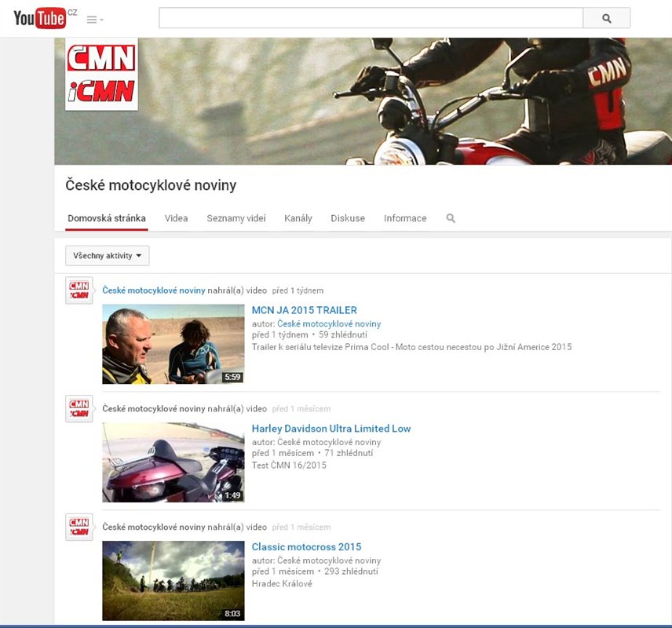Open the Harley Davidson Ultra Limited Low thumbnail
The image size is (672, 628).
coord(173,462)
